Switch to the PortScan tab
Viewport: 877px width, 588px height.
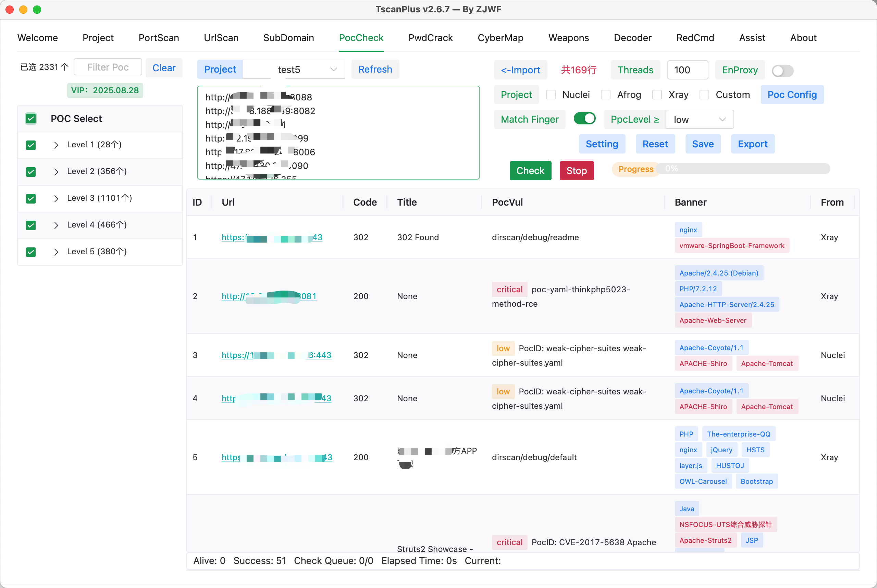pos(159,38)
